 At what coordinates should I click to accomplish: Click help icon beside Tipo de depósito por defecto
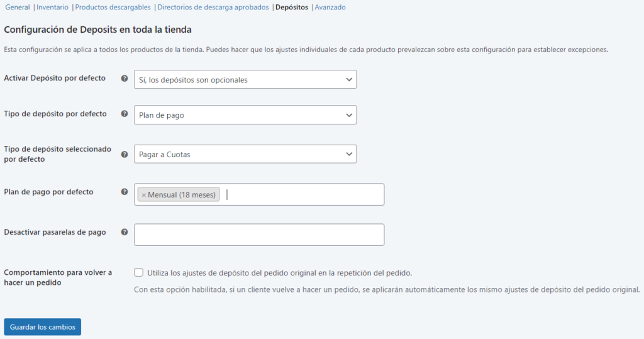point(125,114)
